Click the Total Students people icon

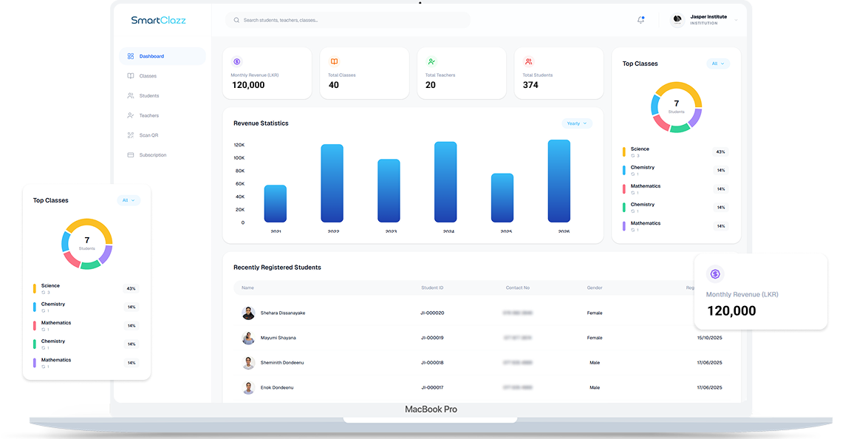[529, 61]
